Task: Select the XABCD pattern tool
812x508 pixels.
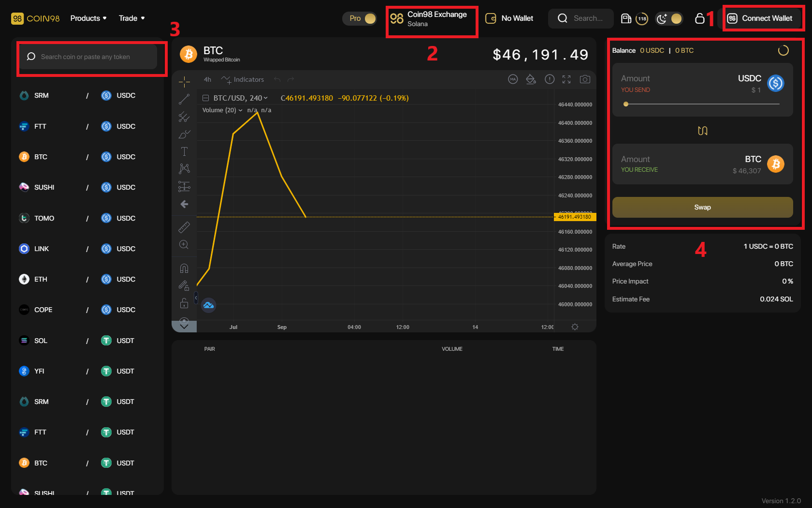Action: coord(184,168)
